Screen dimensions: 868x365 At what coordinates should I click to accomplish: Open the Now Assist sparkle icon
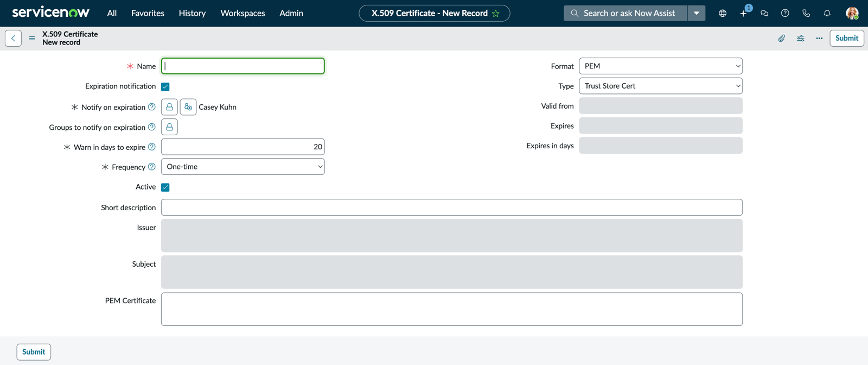coord(744,13)
